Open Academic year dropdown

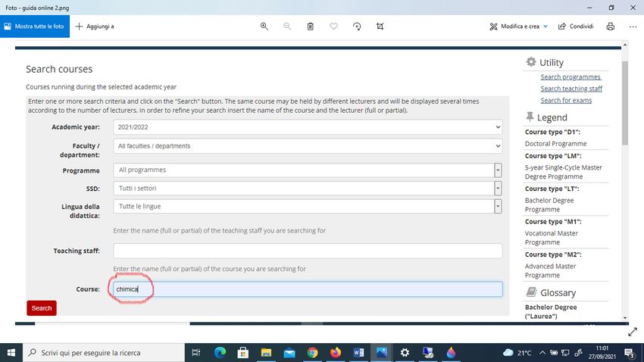[x=308, y=127]
